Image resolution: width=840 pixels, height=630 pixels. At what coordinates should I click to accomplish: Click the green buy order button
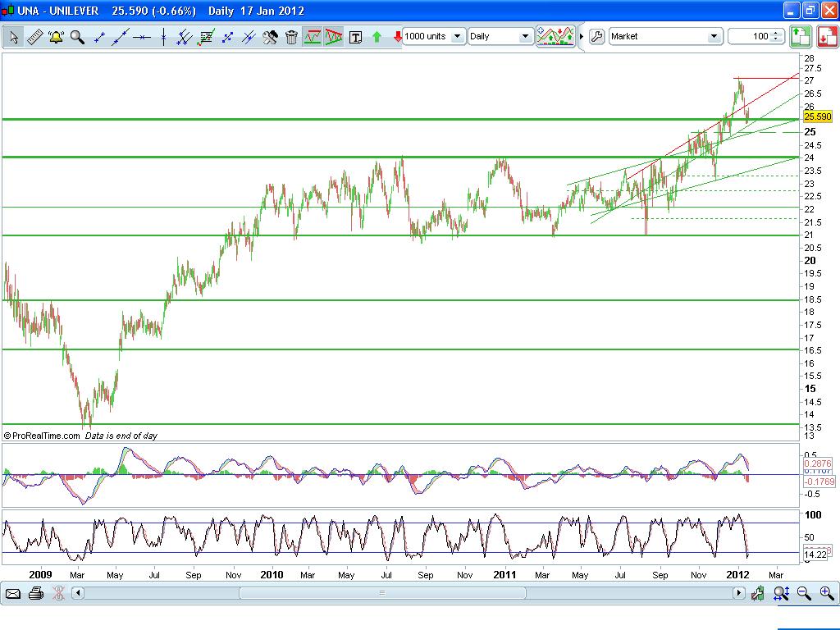tap(801, 36)
